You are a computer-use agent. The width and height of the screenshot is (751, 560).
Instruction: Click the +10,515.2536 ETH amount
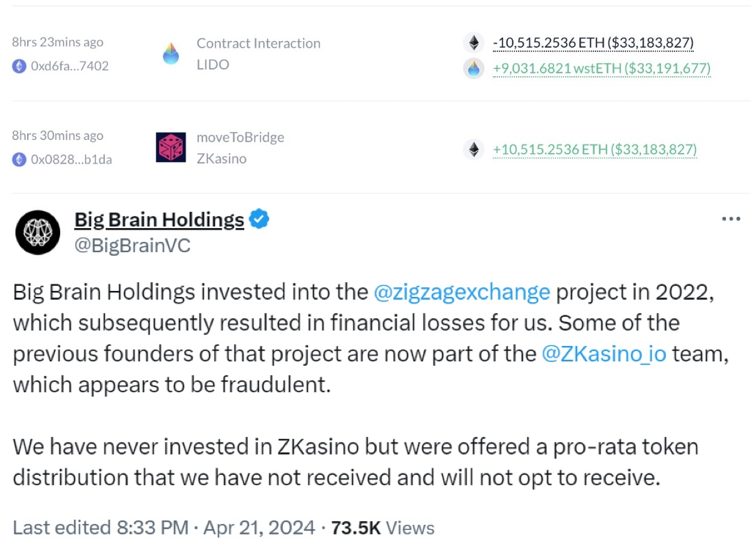[x=594, y=150]
